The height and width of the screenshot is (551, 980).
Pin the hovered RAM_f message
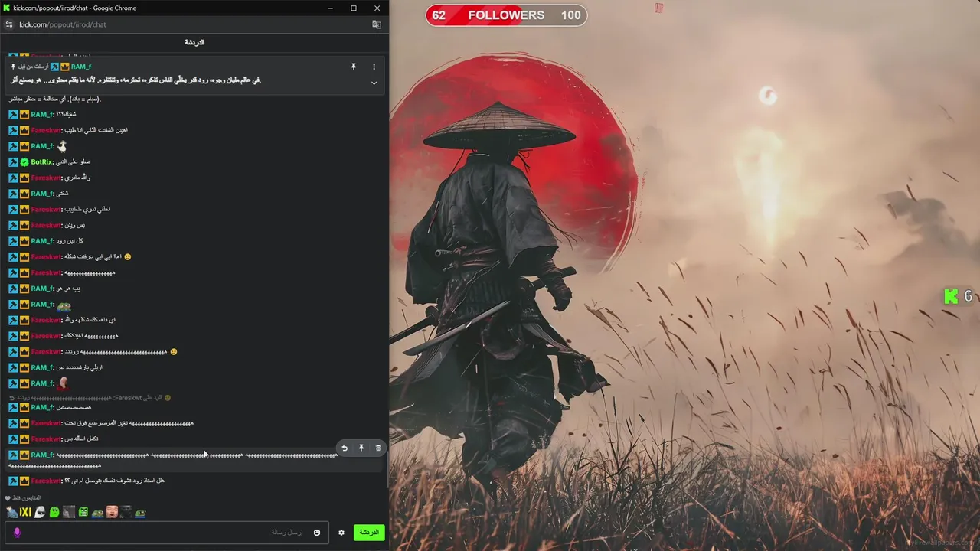(361, 448)
